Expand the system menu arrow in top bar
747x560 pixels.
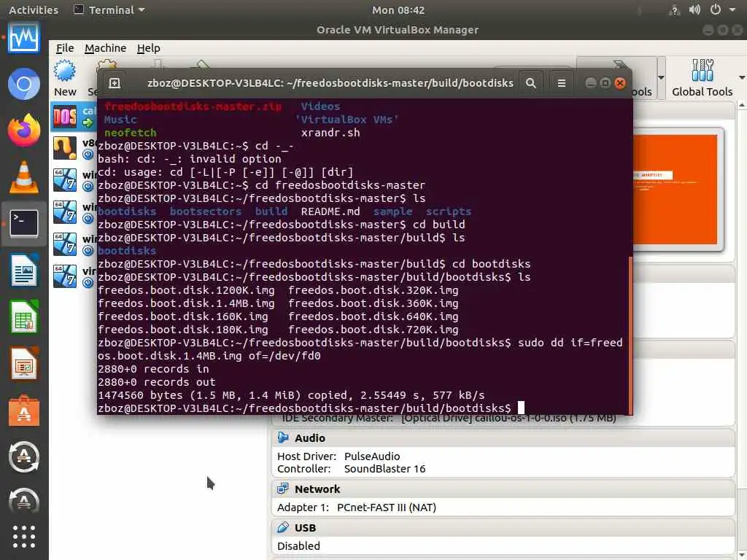tap(732, 9)
